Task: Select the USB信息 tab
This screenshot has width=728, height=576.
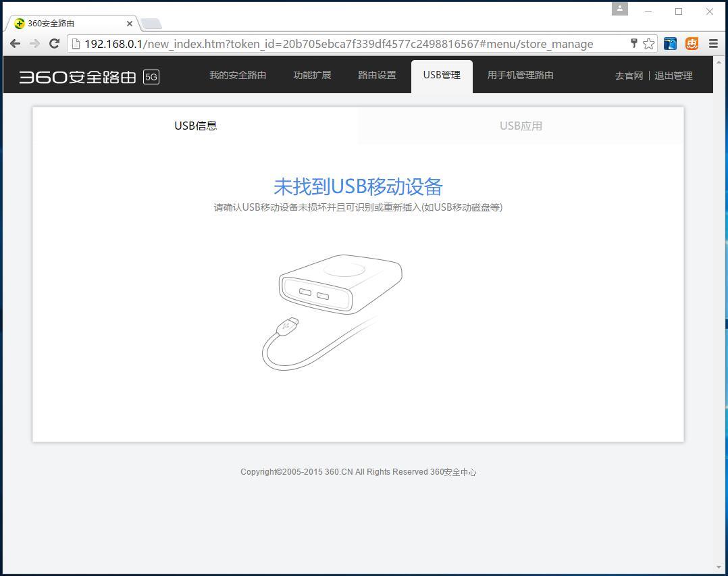Action: (195, 126)
